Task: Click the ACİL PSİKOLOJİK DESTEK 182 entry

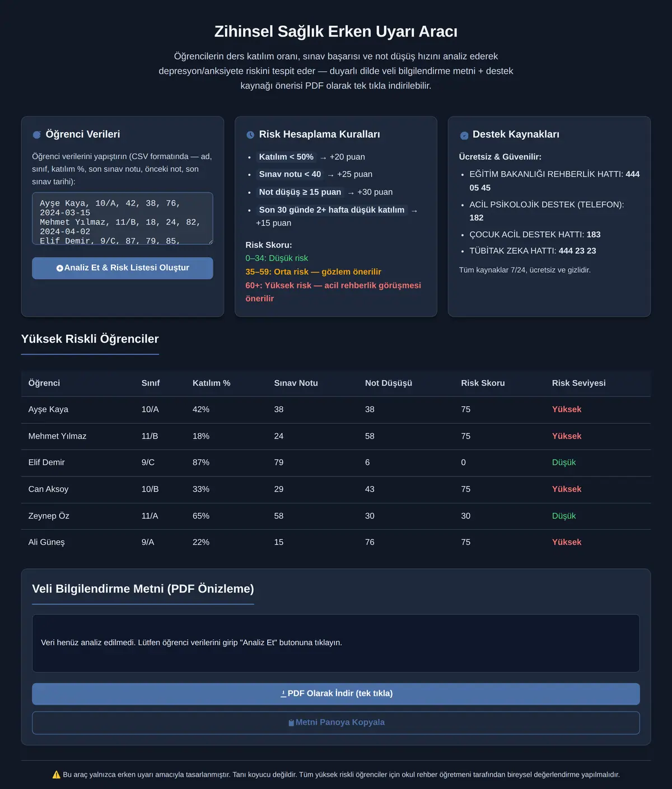Action: pyautogui.click(x=547, y=211)
